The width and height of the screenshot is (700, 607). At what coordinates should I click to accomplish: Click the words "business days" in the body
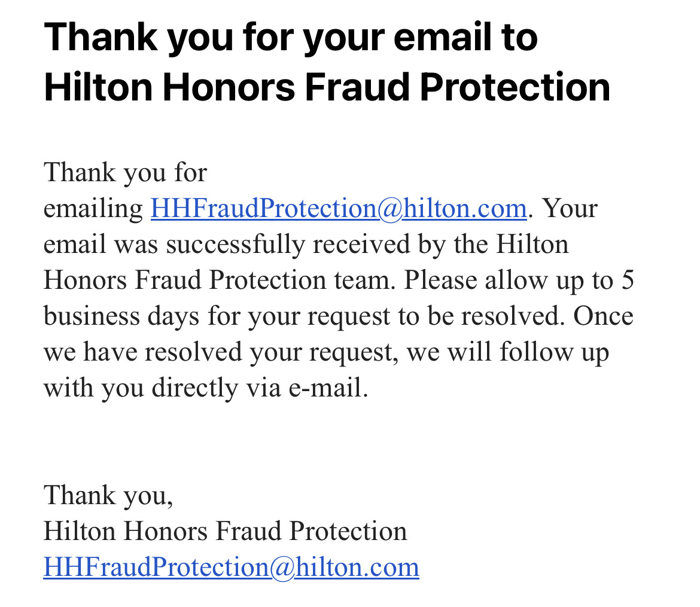[121, 316]
